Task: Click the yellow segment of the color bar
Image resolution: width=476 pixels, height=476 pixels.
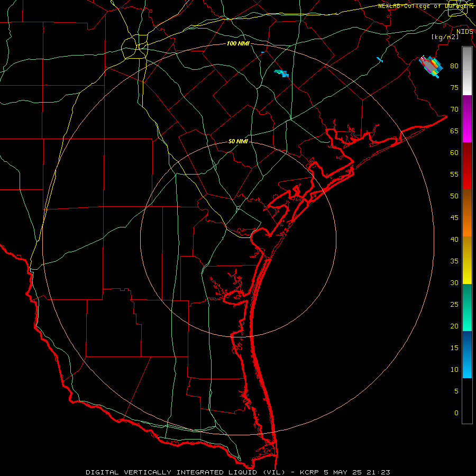Action: [467, 260]
